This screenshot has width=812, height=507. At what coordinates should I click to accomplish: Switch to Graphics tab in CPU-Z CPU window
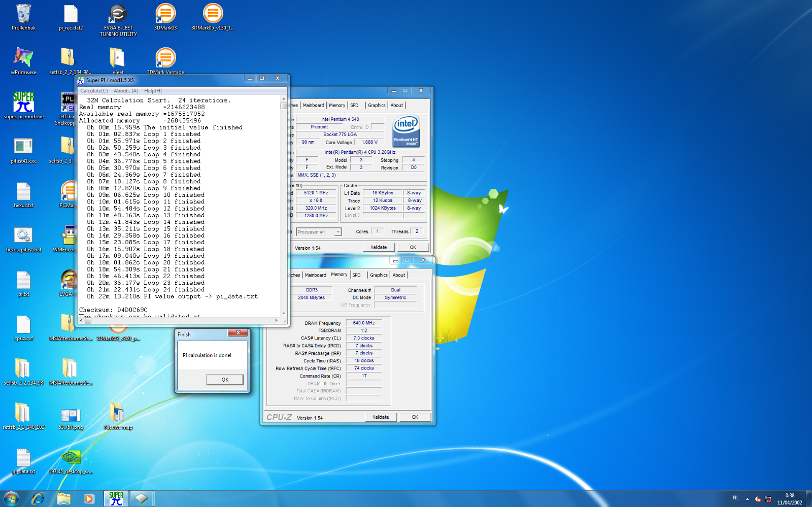tap(377, 106)
